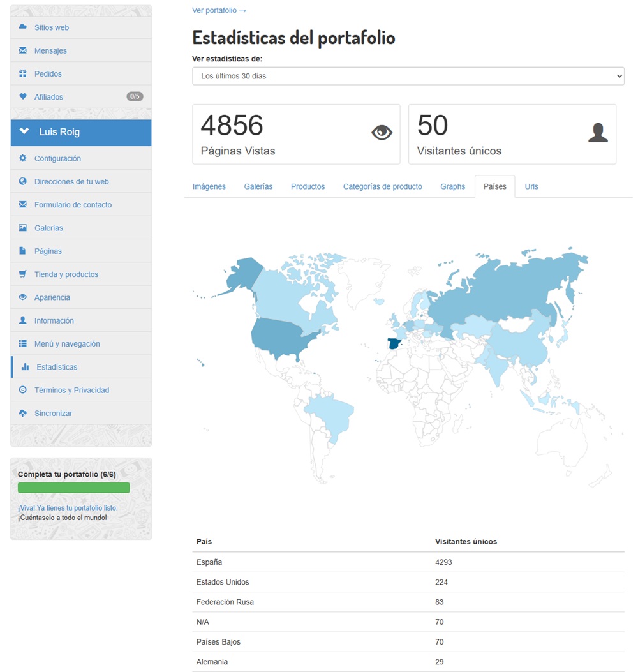Image resolution: width=638 pixels, height=672 pixels.
Task: Click the gift icon beside Pedidos
Action: click(x=23, y=73)
